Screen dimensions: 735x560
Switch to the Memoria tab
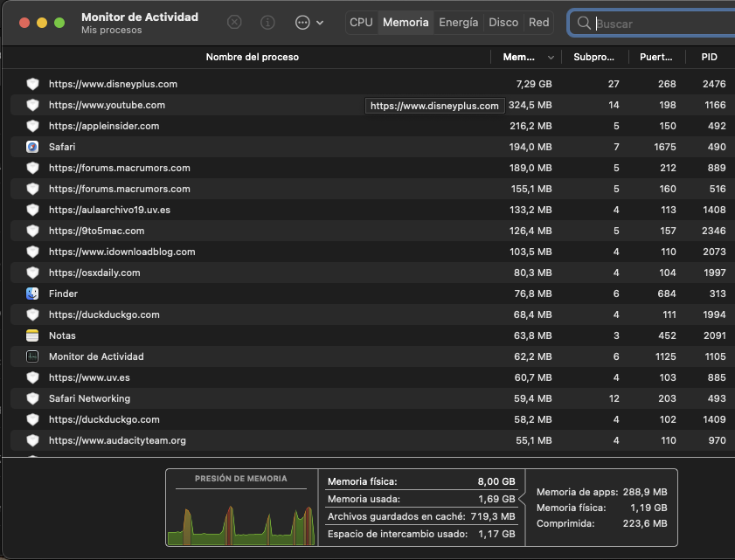click(x=406, y=22)
